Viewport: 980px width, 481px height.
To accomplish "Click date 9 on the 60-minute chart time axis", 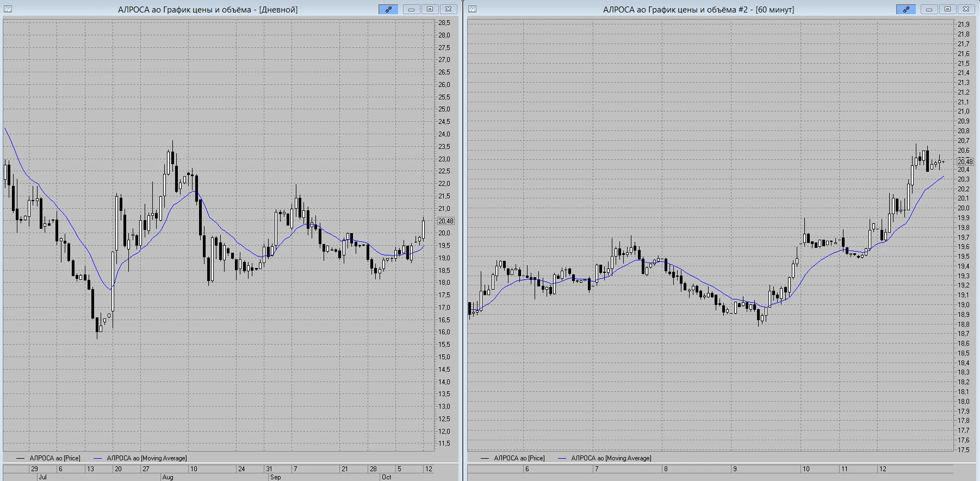I will [x=735, y=468].
